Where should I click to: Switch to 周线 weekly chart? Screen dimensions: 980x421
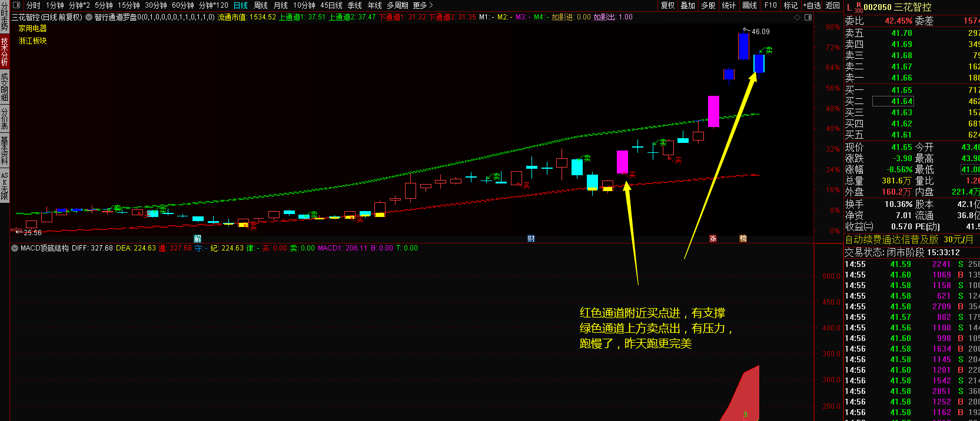(261, 5)
